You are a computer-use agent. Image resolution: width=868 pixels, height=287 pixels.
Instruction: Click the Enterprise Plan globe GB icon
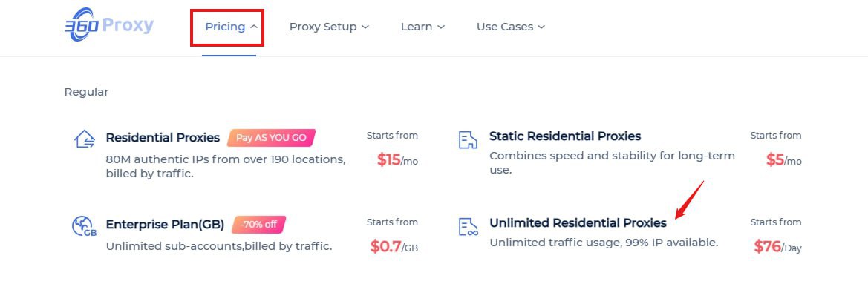(85, 226)
